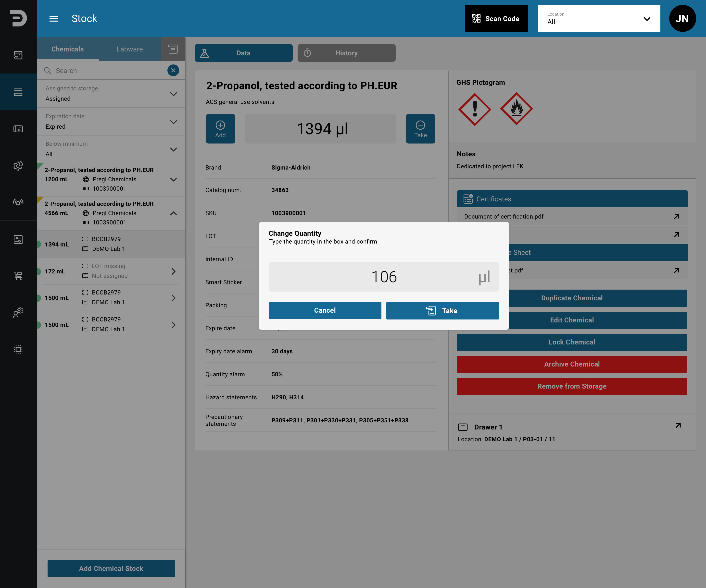
Task: Click Archive Chemical button
Action: (571, 364)
